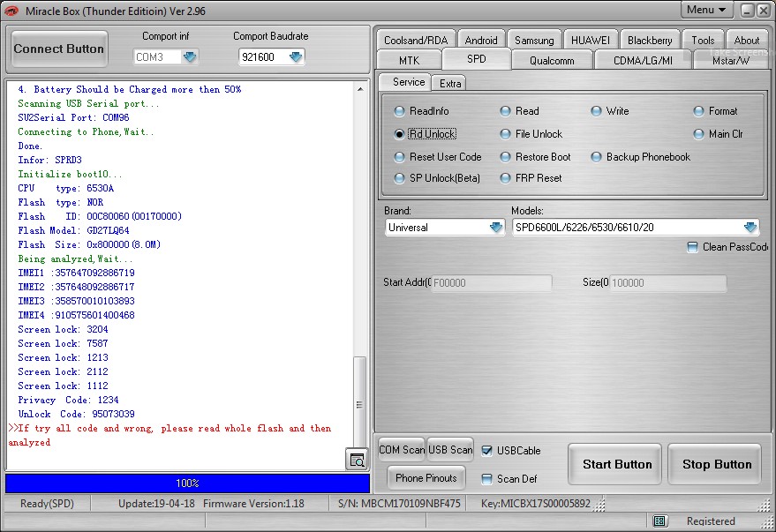Click the Size input field
776x532 pixels.
tap(667, 283)
